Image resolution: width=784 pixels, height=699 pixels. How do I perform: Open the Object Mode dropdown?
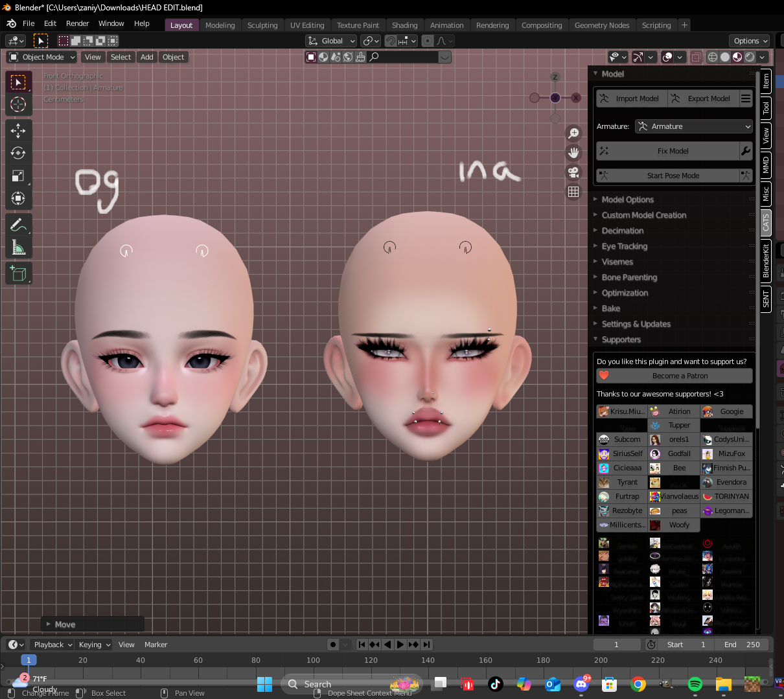42,57
